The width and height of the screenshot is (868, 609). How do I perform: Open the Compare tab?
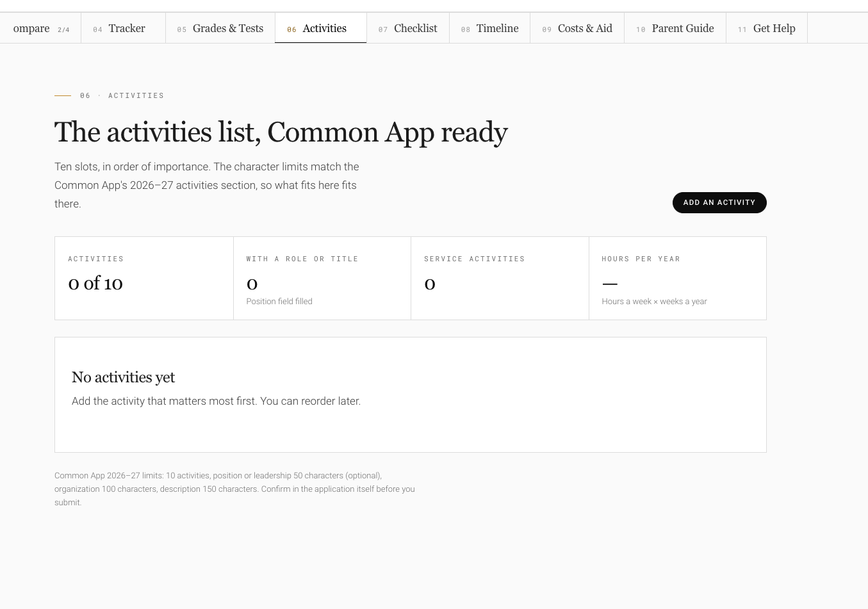(x=40, y=28)
